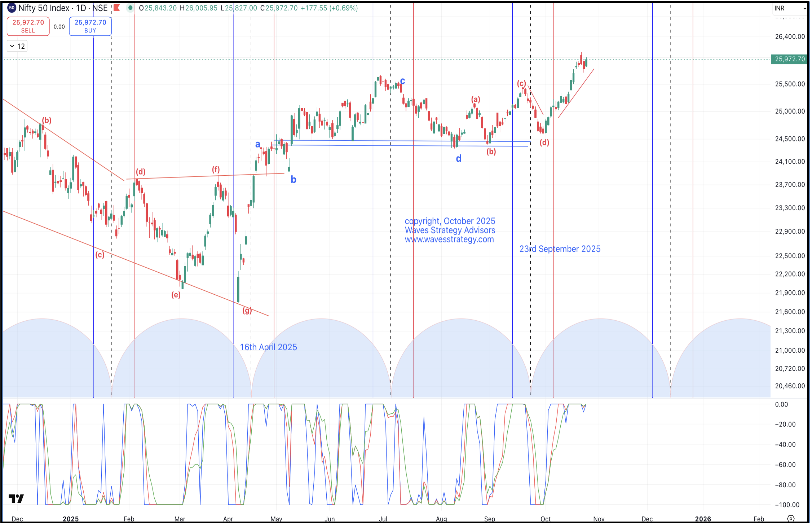Click the 26,400.00 level on price scale
812x523 pixels.
click(790, 36)
